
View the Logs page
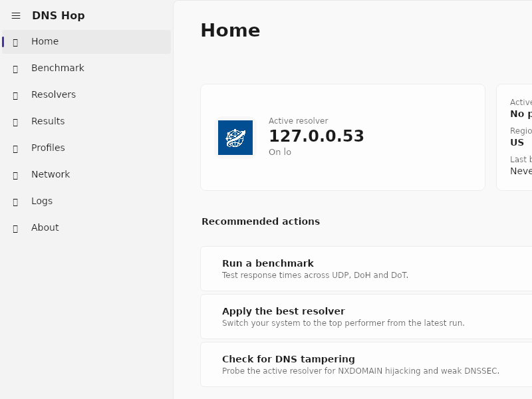pos(86,201)
